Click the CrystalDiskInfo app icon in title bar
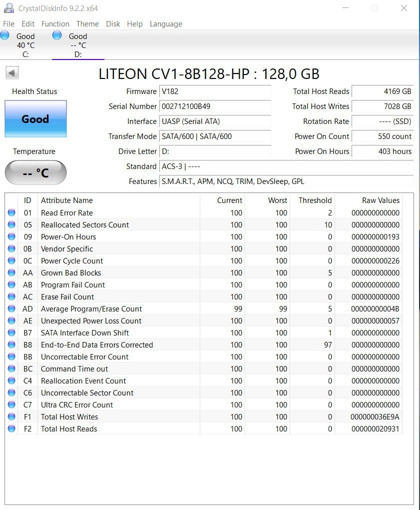 [9, 8]
